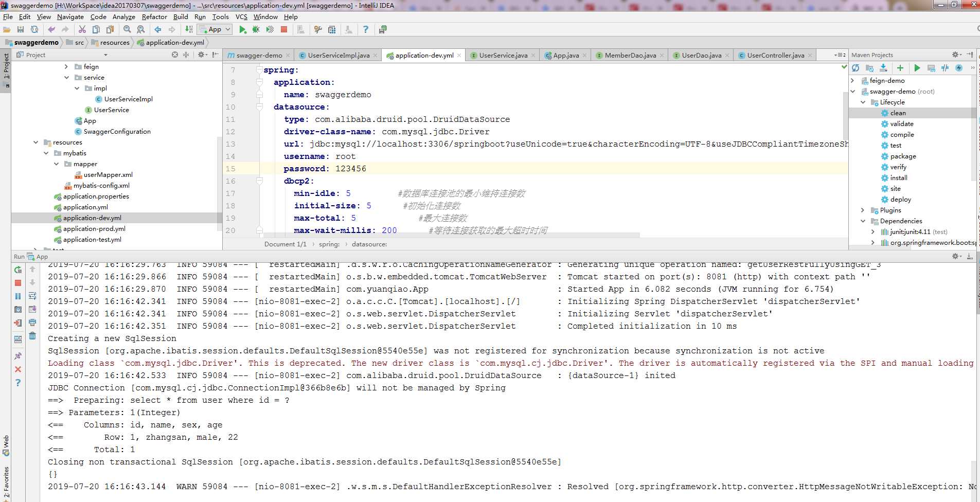Dump threads camera icon
The height and width of the screenshot is (502, 980).
pos(18,310)
